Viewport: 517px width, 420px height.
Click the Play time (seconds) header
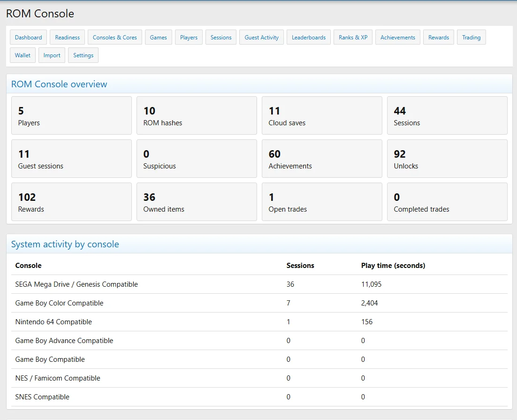[x=393, y=266]
